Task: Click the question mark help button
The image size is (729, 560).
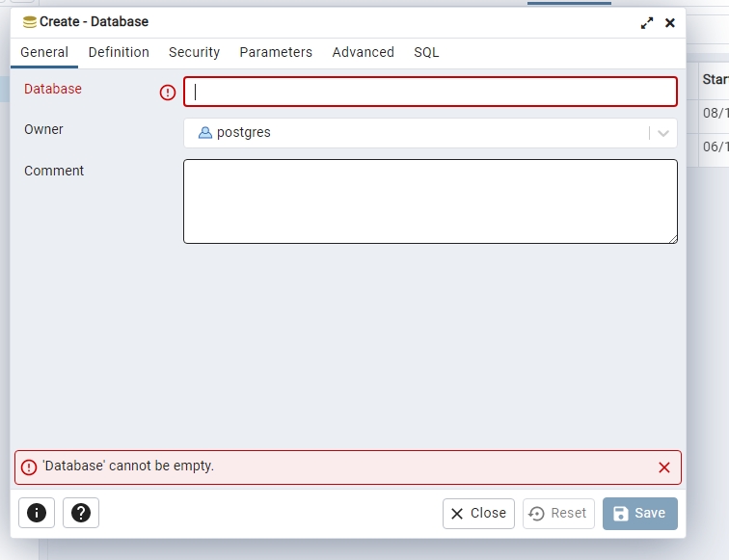Action: pyautogui.click(x=81, y=513)
